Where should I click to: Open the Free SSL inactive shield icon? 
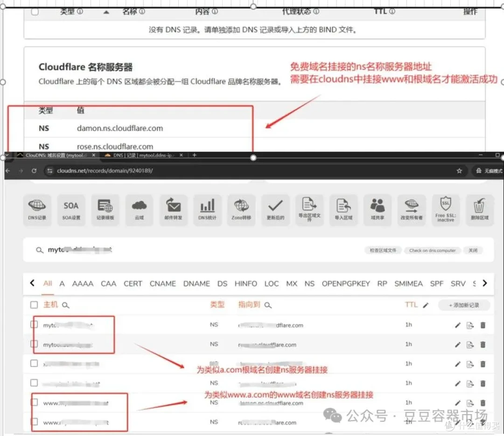coord(446,210)
